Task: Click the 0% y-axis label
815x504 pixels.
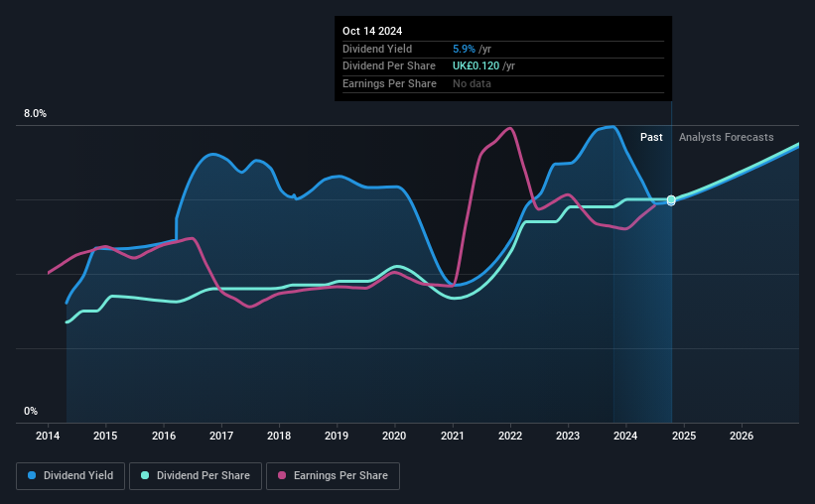Action: [31, 412]
